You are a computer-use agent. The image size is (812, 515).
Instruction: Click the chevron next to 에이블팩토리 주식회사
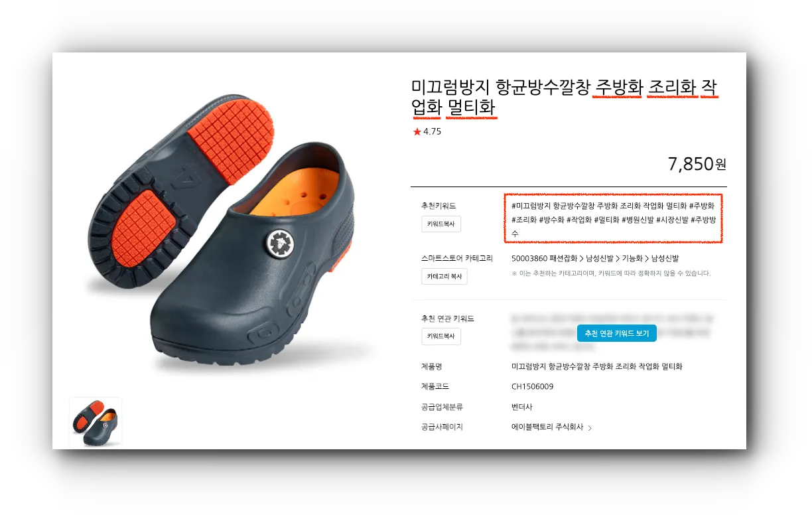[590, 428]
